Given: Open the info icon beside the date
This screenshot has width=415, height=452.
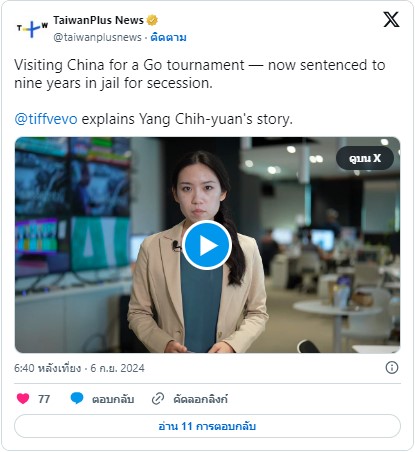Looking at the screenshot, I should point(392,368).
